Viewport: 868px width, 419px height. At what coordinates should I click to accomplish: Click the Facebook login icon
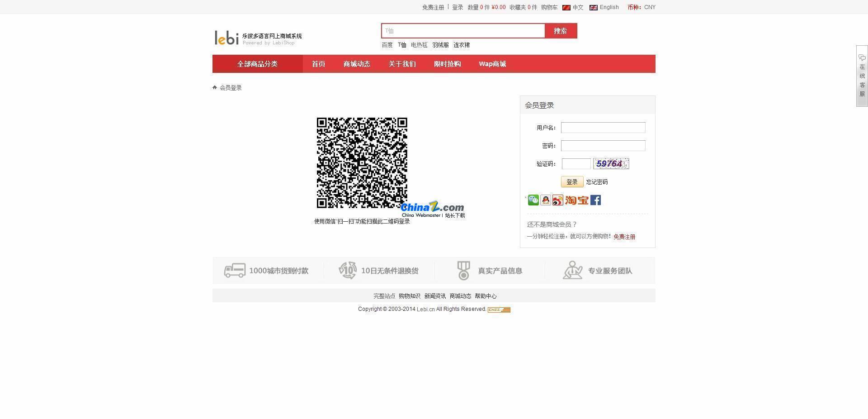[x=596, y=200]
